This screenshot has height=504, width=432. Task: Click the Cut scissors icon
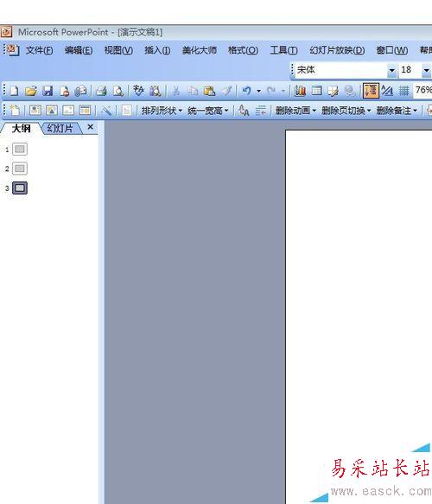(176, 91)
